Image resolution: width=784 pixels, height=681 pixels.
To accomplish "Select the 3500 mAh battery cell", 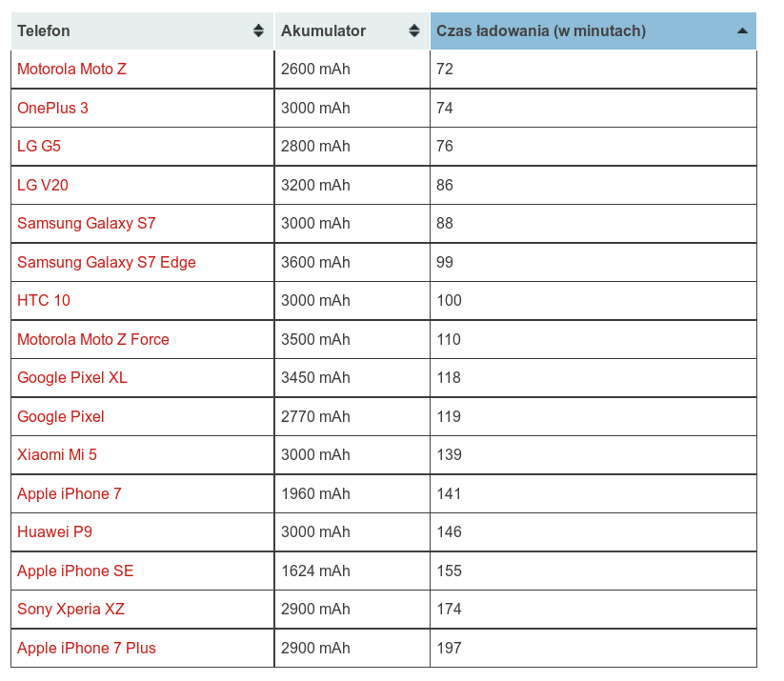I will (352, 339).
